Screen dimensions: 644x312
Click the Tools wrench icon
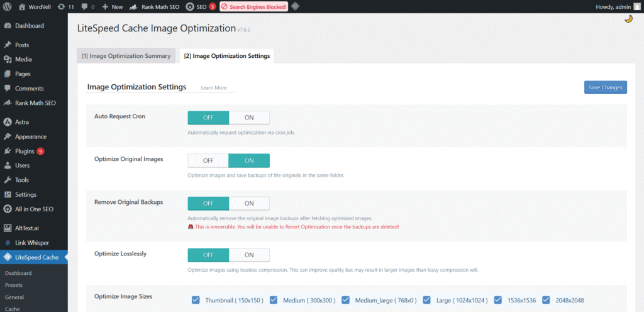pyautogui.click(x=7, y=180)
